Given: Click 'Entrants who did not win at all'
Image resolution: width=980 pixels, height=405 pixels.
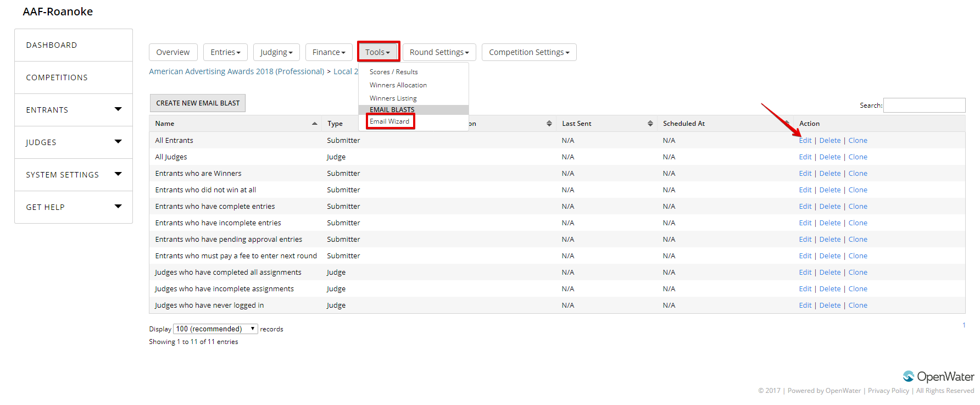Looking at the screenshot, I should tap(205, 190).
